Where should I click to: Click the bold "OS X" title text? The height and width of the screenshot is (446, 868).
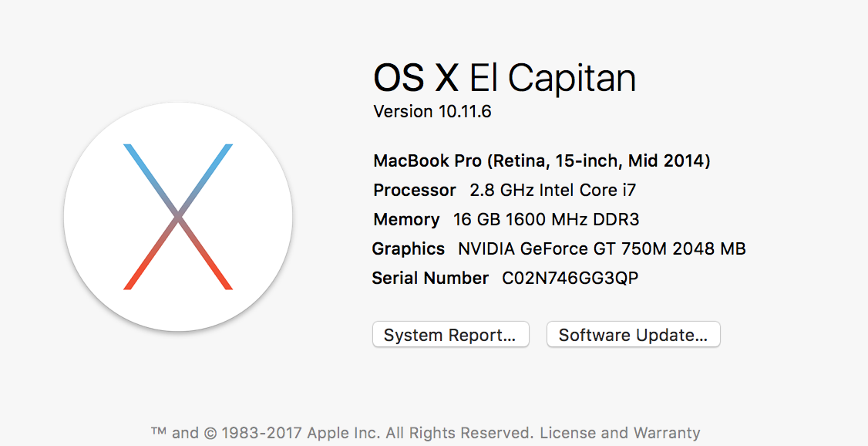415,78
